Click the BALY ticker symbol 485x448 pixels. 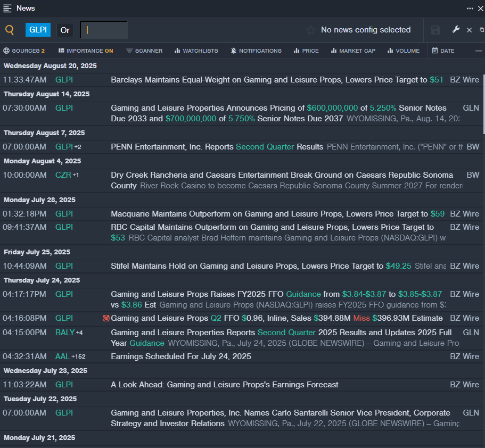coord(65,333)
